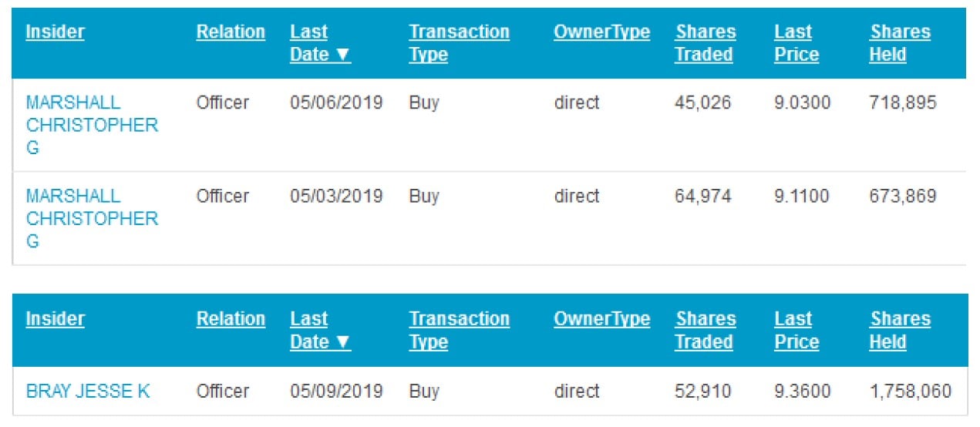The height and width of the screenshot is (427, 980).
Task: Sort second table by Last Price
Action: coord(796,331)
